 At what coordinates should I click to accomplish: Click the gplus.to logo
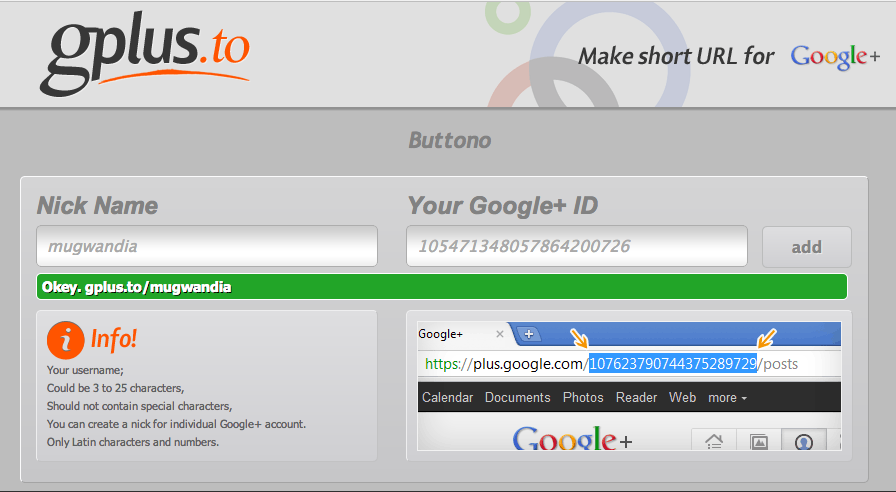coord(145,56)
